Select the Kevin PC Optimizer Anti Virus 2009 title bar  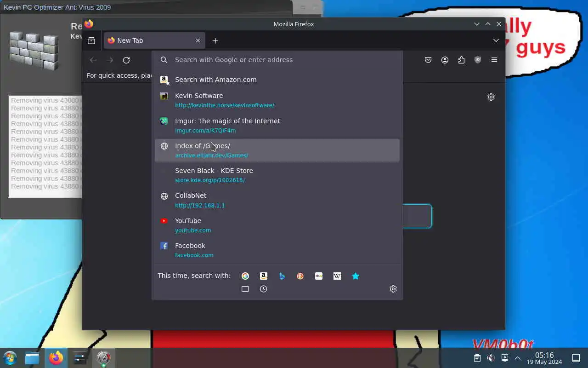(146, 7)
